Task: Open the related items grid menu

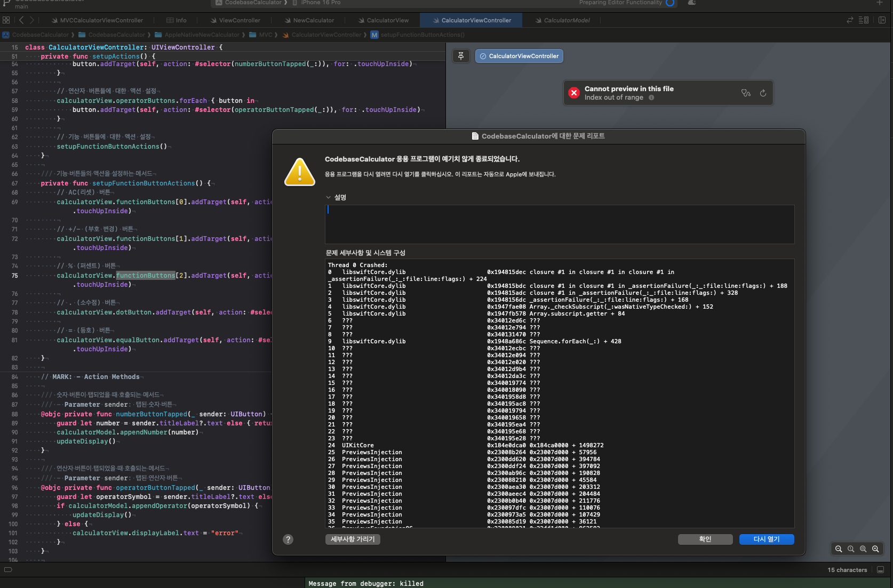Action: [6, 20]
